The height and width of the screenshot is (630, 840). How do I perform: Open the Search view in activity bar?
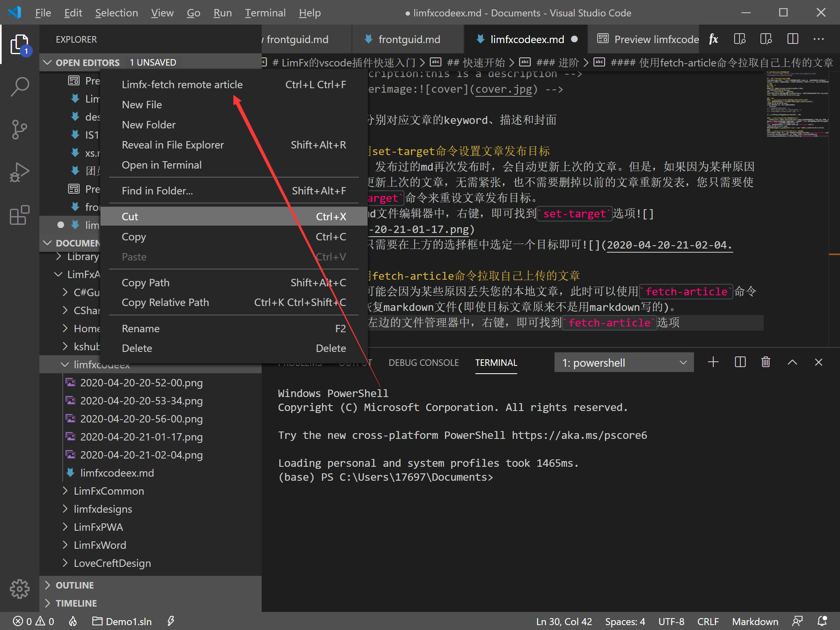click(19, 87)
